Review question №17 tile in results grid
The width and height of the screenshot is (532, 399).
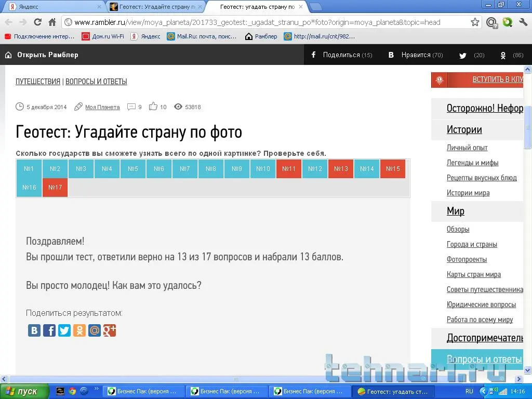(x=55, y=187)
